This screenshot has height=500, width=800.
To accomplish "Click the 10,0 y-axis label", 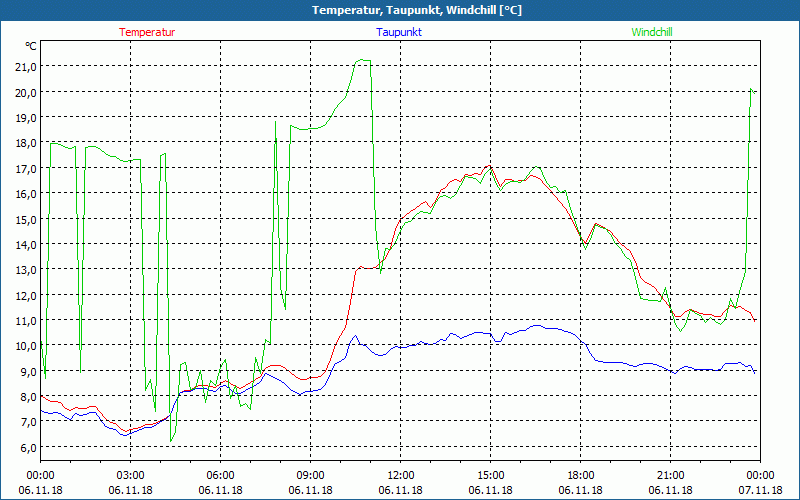I will click(26, 345).
